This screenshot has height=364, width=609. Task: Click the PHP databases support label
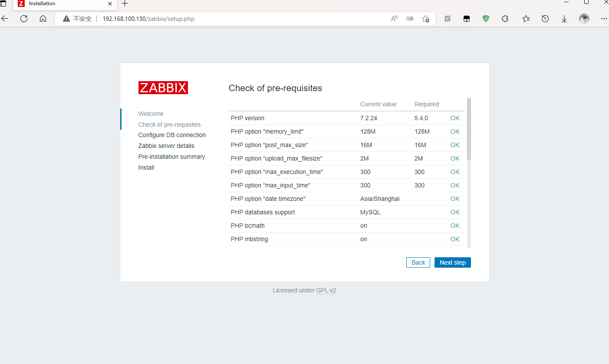tap(263, 212)
